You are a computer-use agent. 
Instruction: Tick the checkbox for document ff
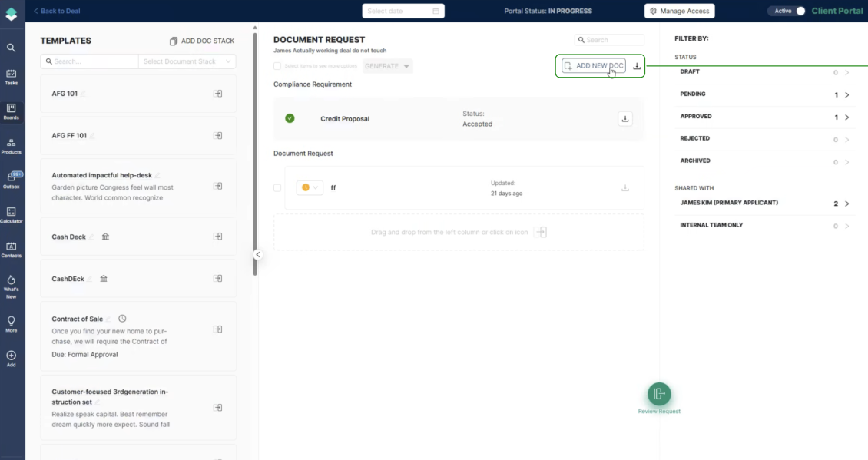click(277, 187)
